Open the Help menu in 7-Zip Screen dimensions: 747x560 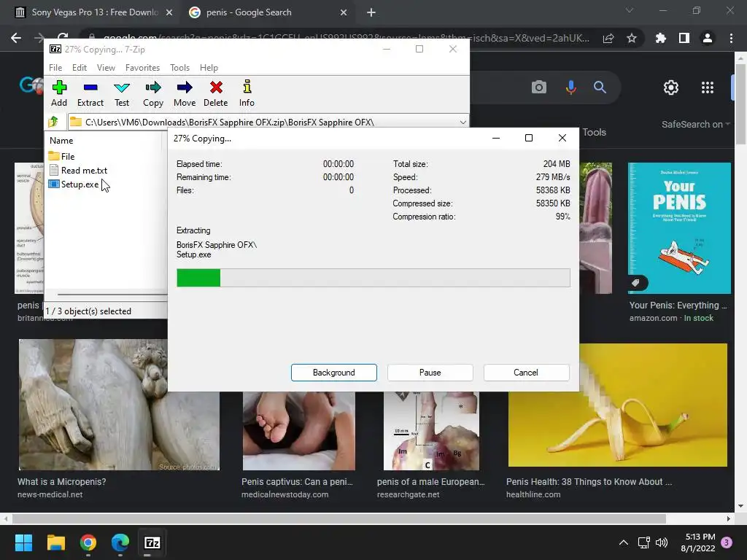209,68
